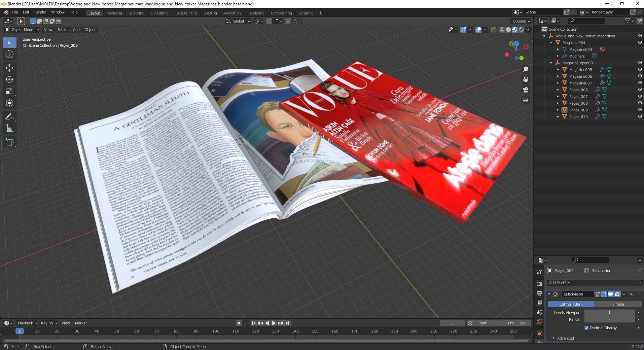Activate the Move tool

pyautogui.click(x=9, y=68)
